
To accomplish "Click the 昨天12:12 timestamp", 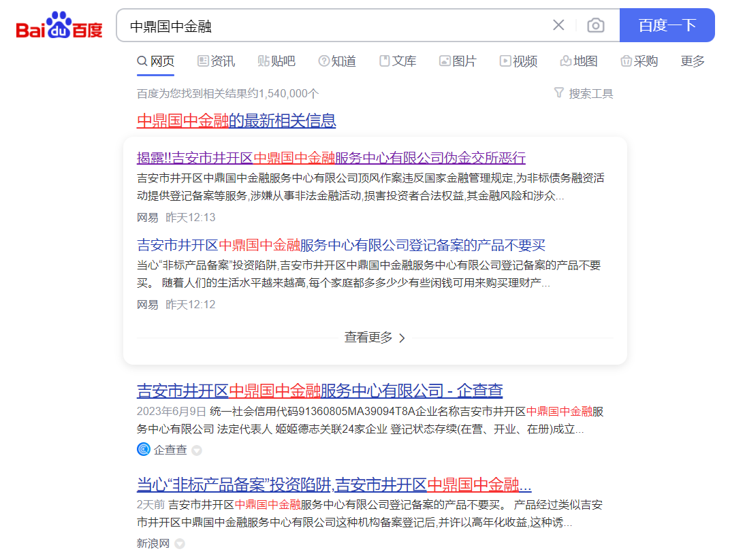I will pos(191,305).
